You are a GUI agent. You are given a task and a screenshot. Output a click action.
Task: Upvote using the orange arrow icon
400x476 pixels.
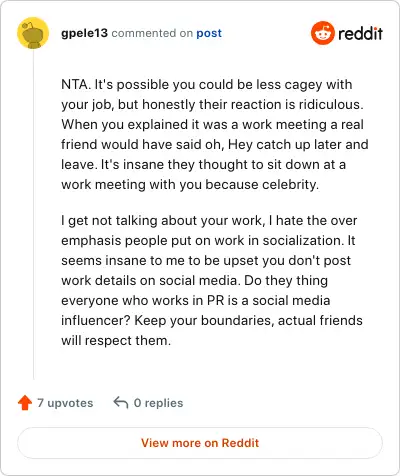pos(25,403)
